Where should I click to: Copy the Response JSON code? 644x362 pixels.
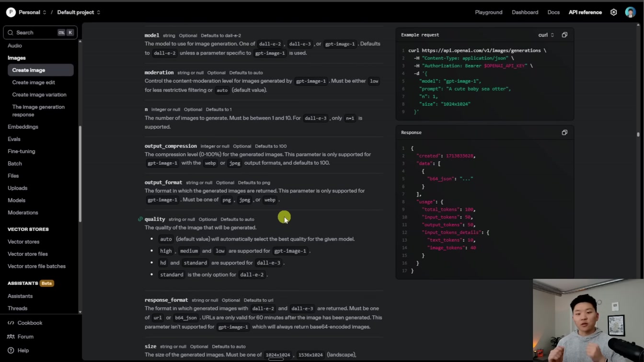click(564, 133)
